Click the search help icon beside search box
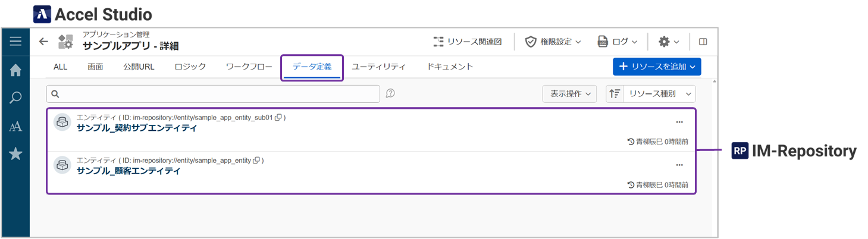Viewport: 868px width, 239px height. click(x=390, y=93)
